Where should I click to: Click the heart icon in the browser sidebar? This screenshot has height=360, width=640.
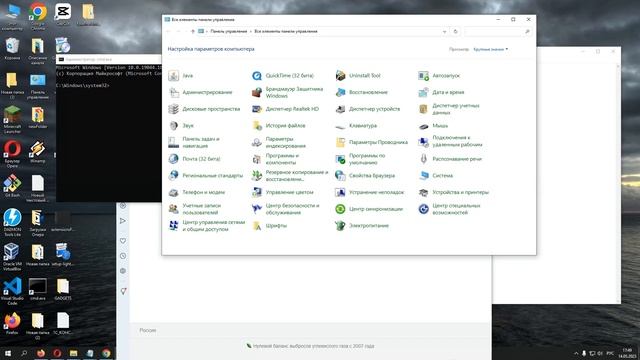pos(123,241)
